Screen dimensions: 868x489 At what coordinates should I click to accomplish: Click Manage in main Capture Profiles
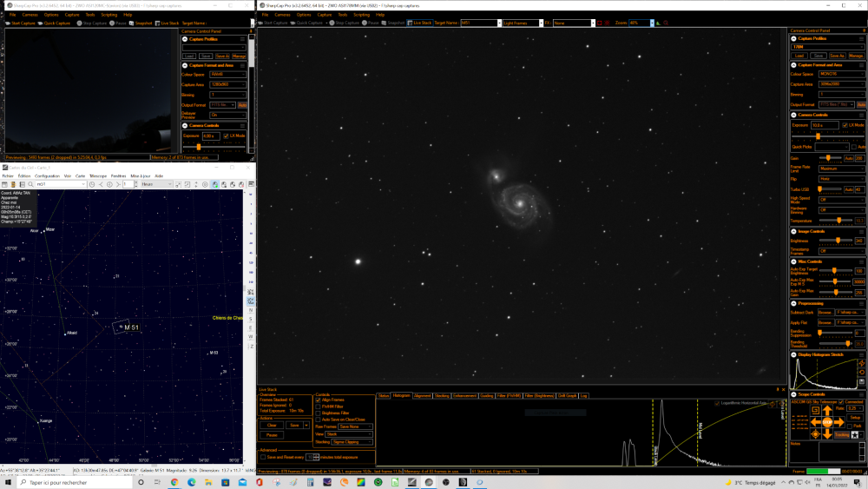856,56
